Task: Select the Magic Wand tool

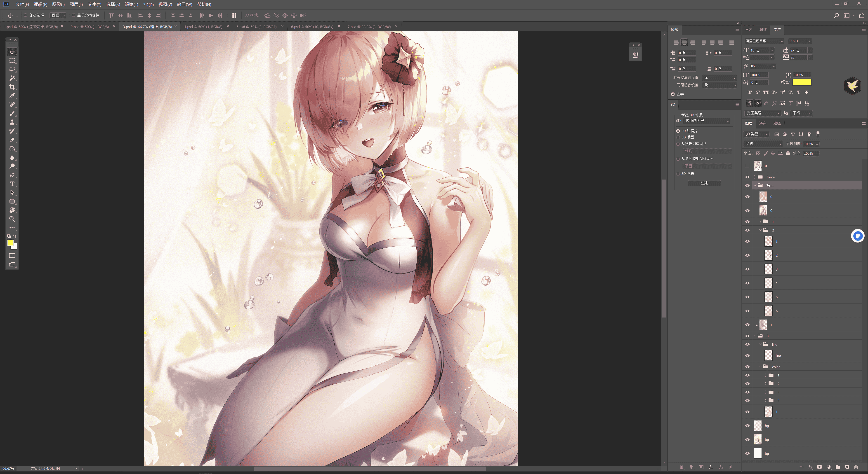Action: (x=12, y=78)
